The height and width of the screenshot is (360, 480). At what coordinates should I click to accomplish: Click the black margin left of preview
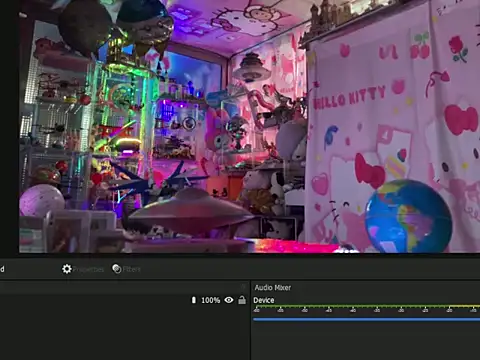[x=9, y=127]
